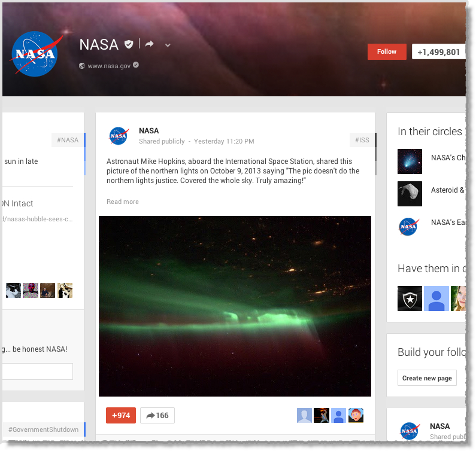Click the verified checkmark next to www.nasa.gov
Screen dimensions: 476x451
(136, 65)
